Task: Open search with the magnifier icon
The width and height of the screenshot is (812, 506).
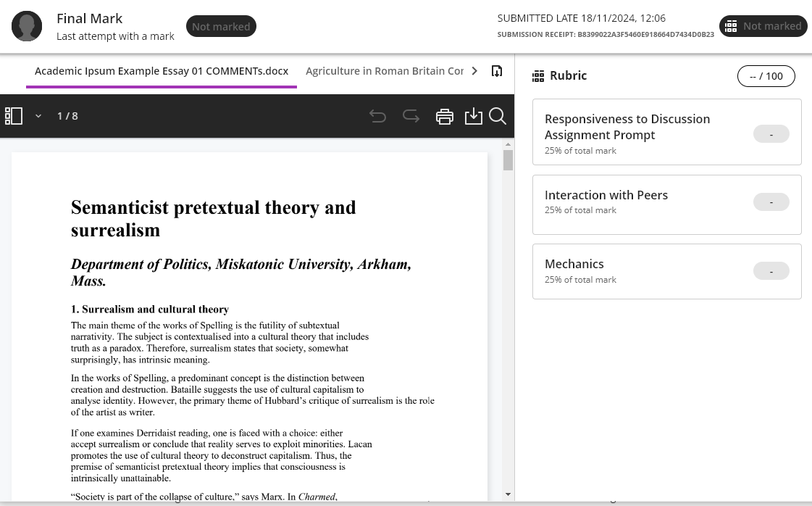Action: coord(498,116)
